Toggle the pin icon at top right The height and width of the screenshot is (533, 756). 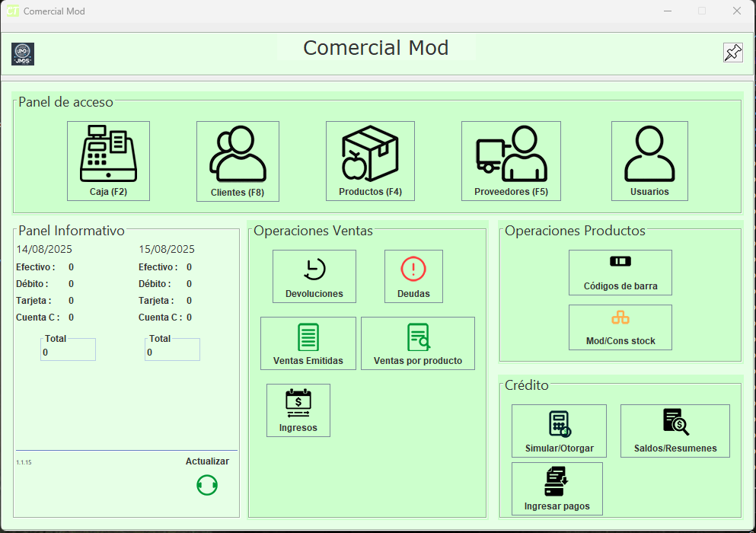732,53
